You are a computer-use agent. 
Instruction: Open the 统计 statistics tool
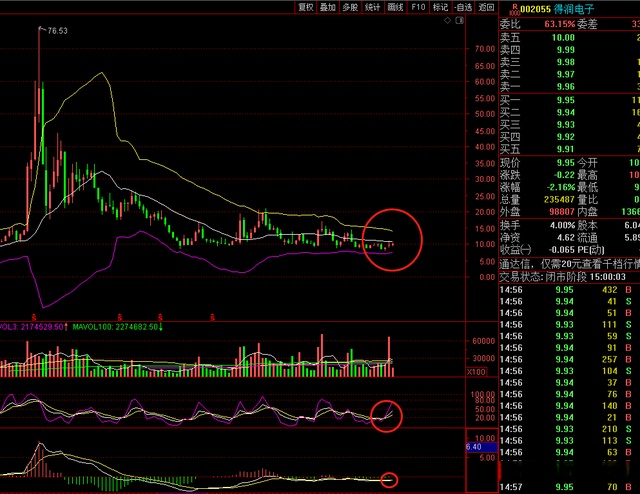tap(372, 7)
